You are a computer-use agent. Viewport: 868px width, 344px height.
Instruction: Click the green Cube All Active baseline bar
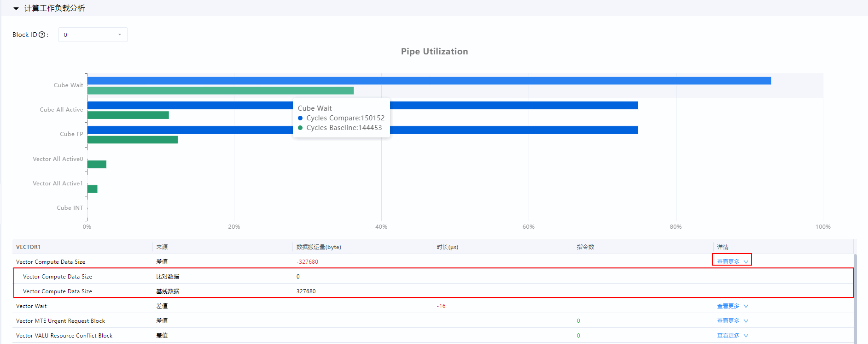tap(128, 115)
